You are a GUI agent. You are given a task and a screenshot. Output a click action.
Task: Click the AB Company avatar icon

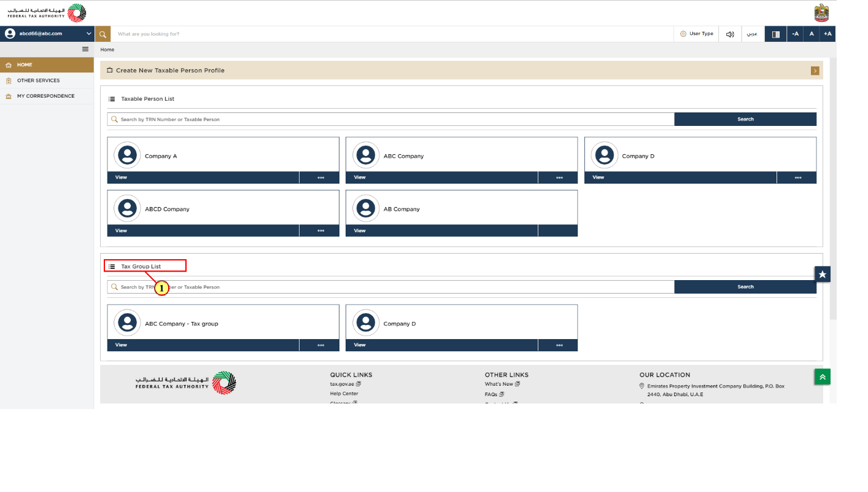366,208
